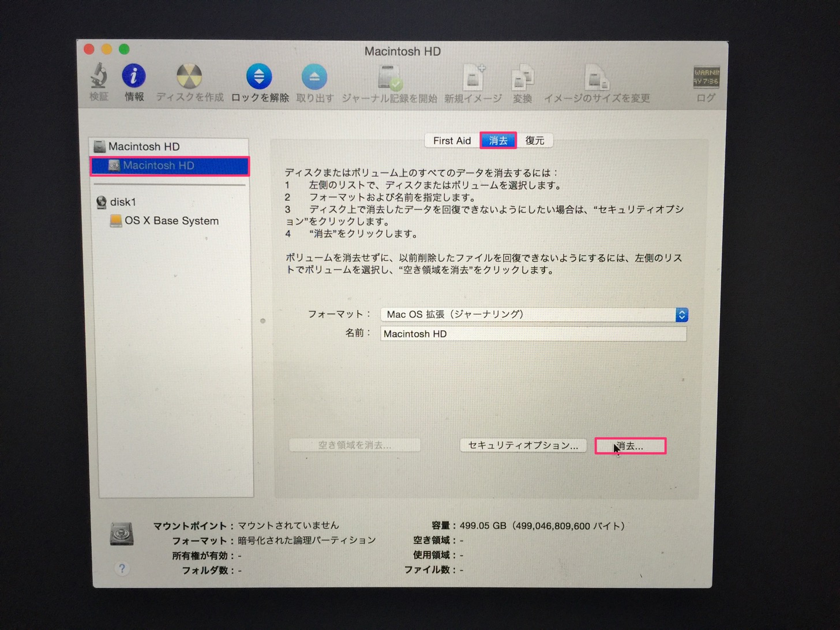The width and height of the screenshot is (840, 630).
Task: Click the red close window button
Action: click(89, 49)
